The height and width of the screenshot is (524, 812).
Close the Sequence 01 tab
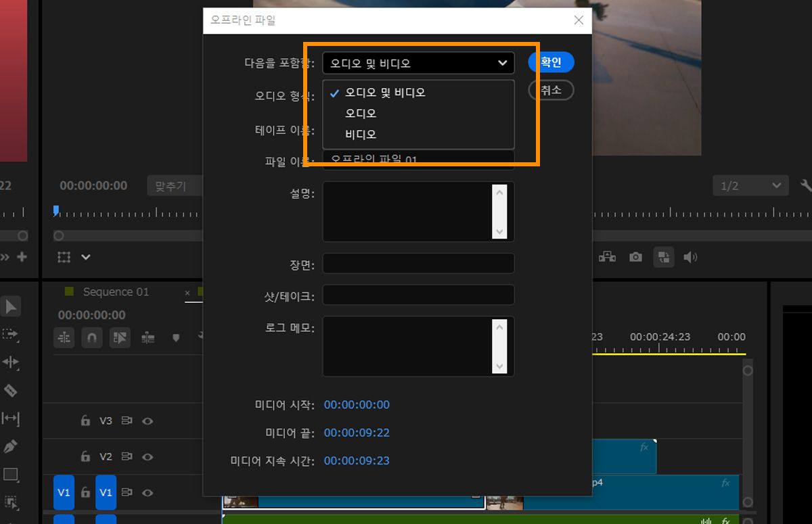click(x=187, y=292)
